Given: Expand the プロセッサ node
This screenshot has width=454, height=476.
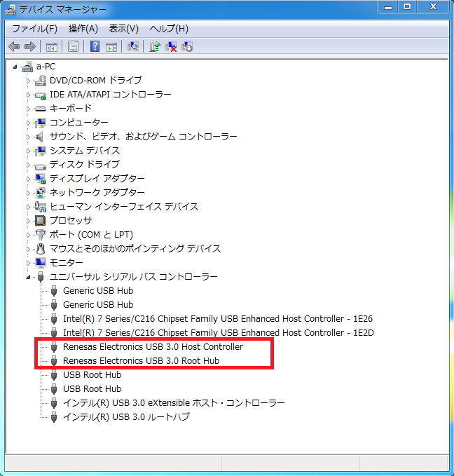Looking at the screenshot, I should point(28,221).
